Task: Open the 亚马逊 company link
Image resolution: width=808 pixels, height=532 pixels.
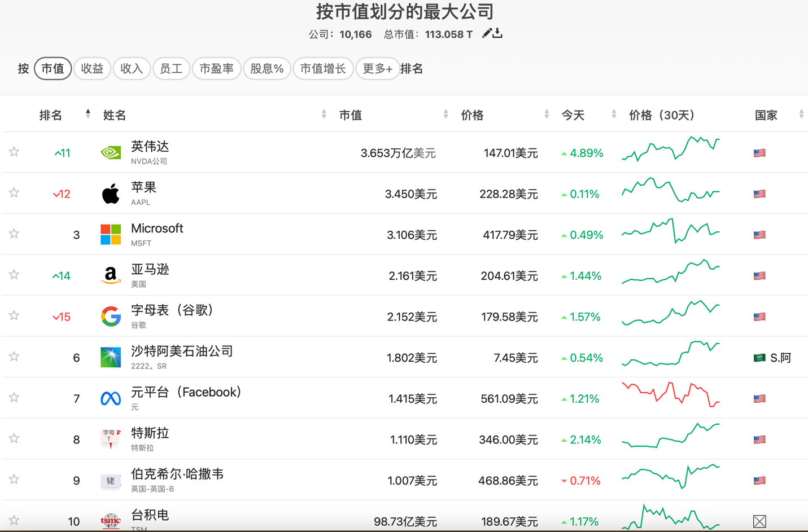Action: pos(150,269)
